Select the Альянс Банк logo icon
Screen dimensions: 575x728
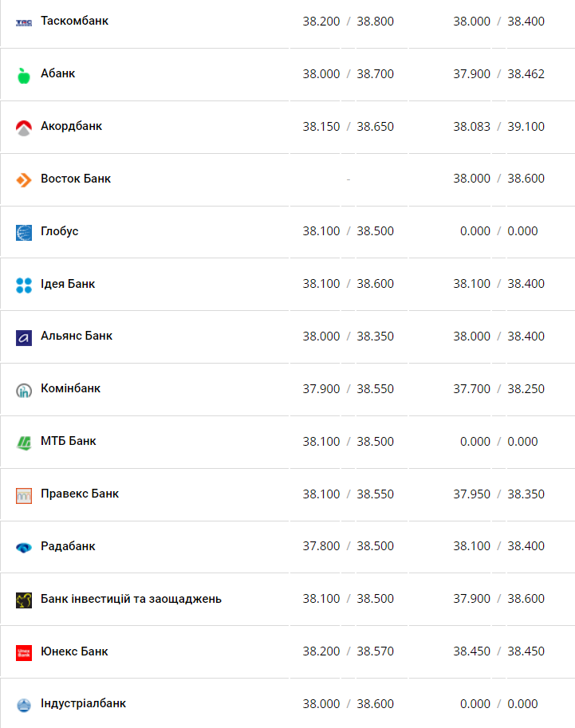point(24,338)
